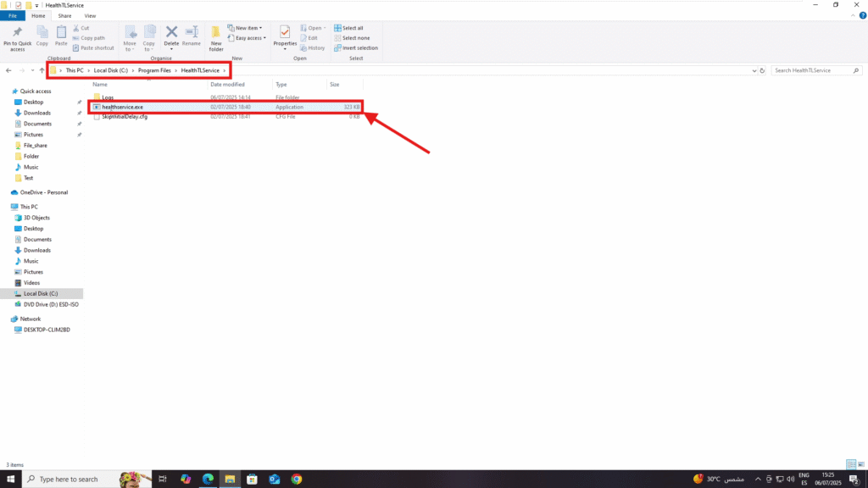Click This PC in address breadcrumb
This screenshot has width=868, height=488.
coord(75,70)
